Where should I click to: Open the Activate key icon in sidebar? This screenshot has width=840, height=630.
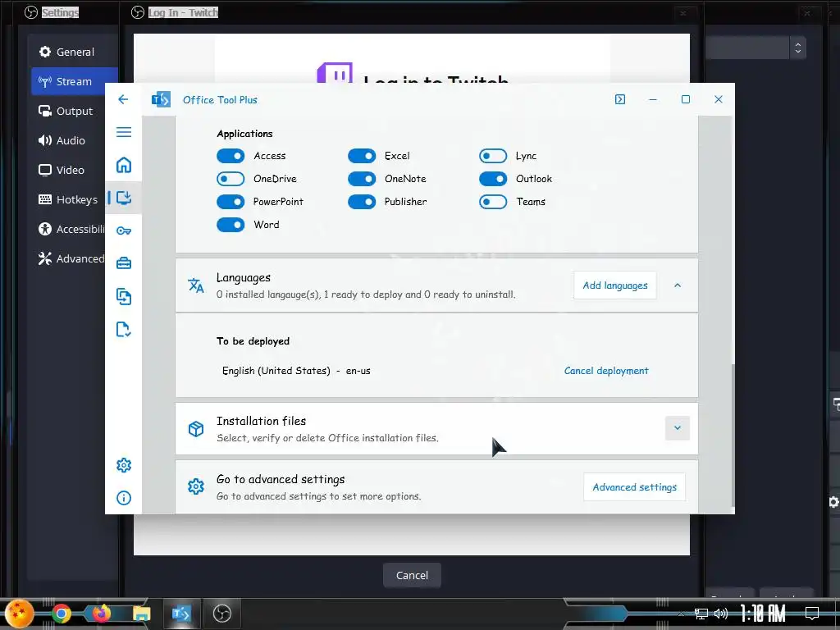tap(124, 231)
